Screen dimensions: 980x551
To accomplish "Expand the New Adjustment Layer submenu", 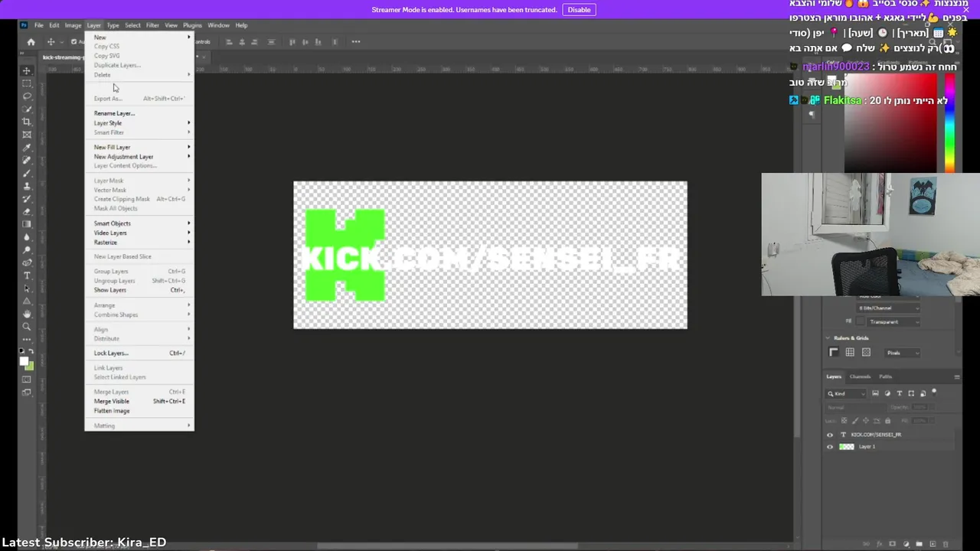I will [139, 156].
